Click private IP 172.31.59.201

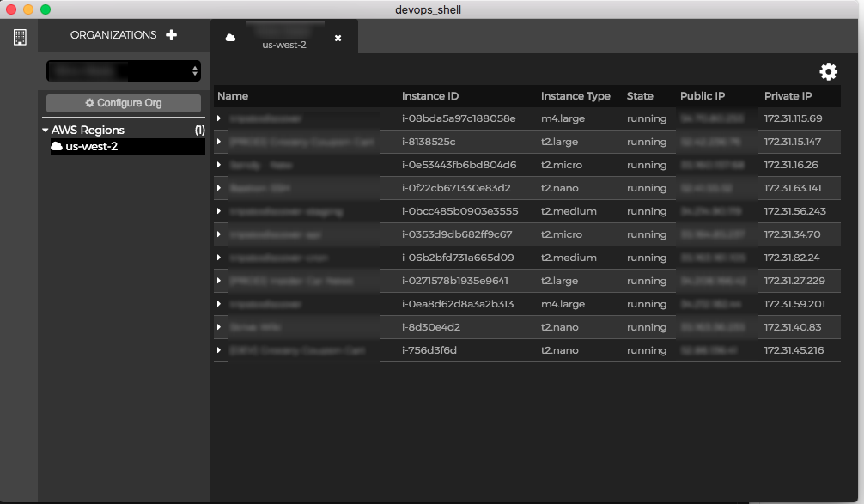pos(794,303)
